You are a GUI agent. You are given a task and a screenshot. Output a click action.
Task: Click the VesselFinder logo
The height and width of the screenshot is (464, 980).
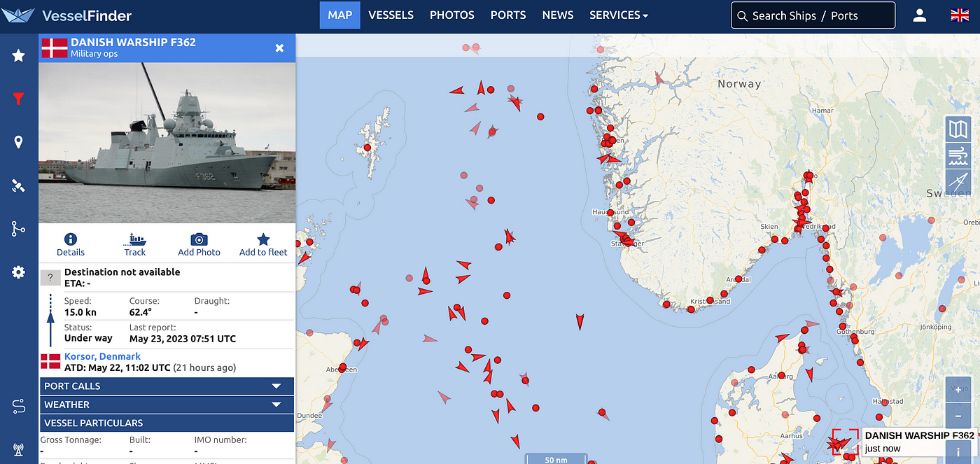(67, 15)
